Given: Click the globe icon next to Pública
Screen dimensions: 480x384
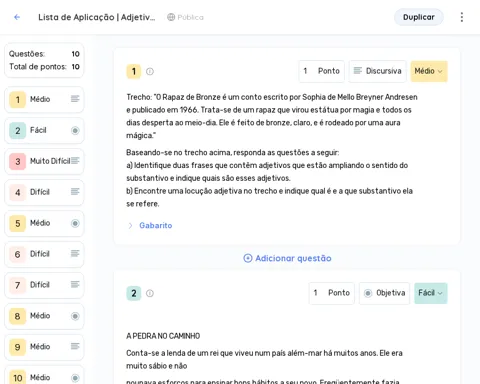Looking at the screenshot, I should [x=171, y=17].
